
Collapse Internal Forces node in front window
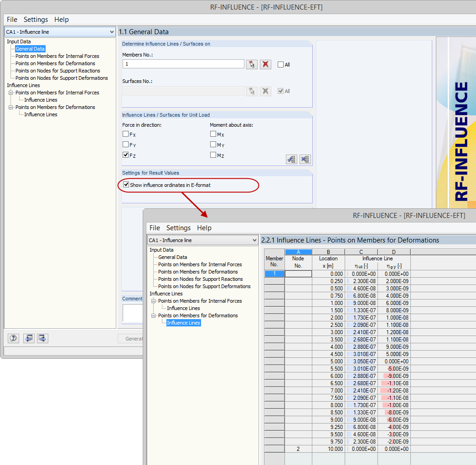coord(153,301)
